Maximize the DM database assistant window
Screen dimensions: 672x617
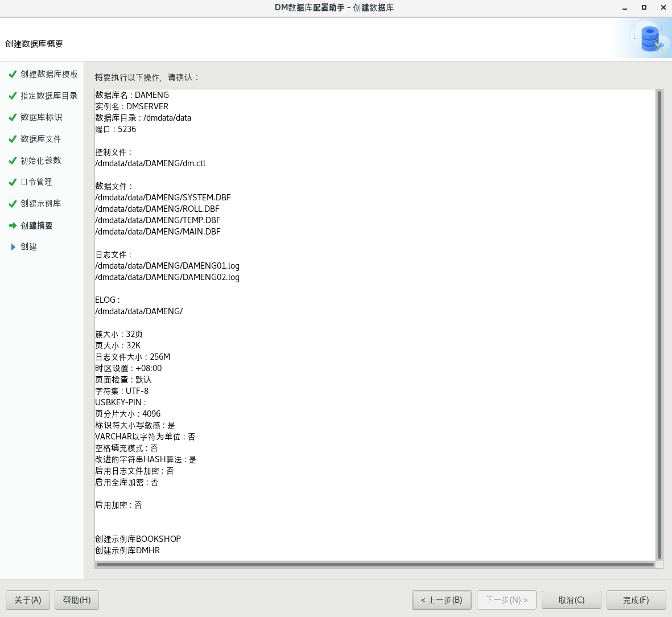[x=644, y=8]
